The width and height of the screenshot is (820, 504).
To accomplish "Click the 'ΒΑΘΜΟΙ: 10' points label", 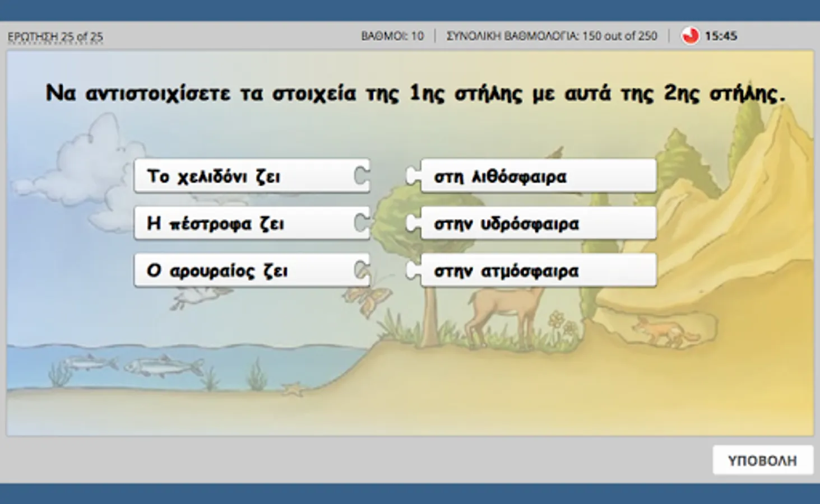I will coord(392,36).
